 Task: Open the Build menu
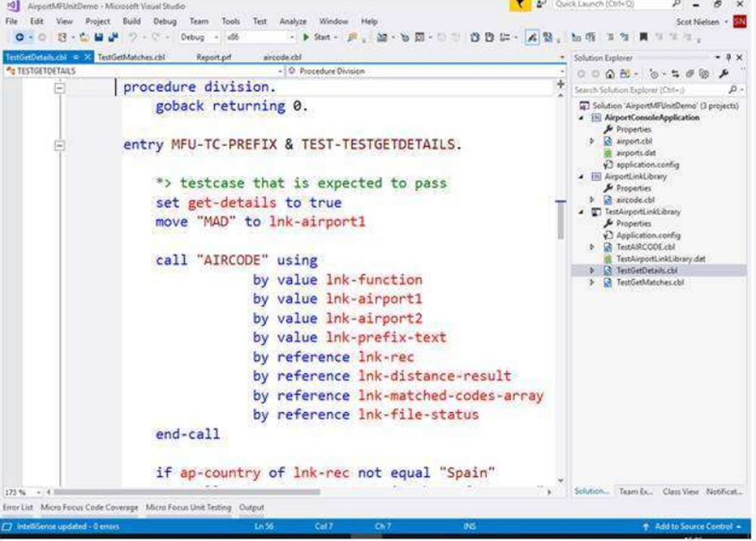[132, 21]
